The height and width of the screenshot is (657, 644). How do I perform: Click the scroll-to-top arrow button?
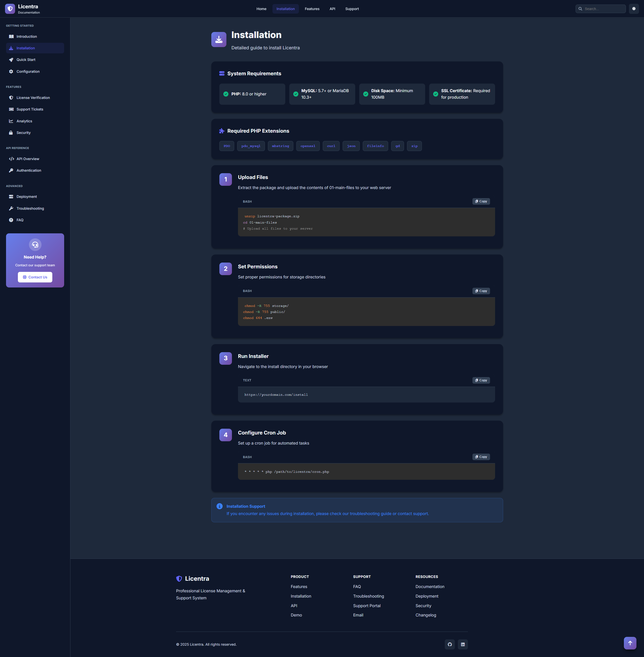[x=630, y=643]
